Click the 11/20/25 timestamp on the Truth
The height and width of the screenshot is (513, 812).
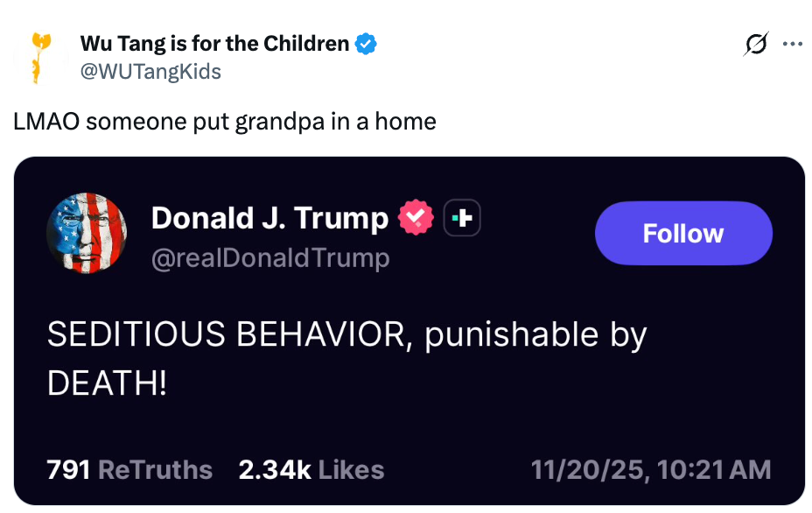click(x=651, y=470)
